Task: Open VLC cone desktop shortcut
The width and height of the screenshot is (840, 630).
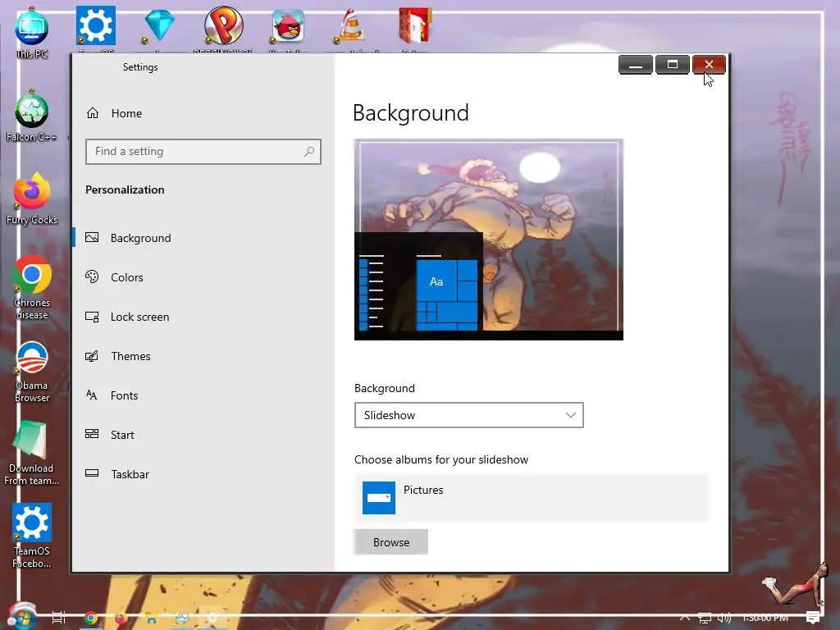Action: 352,25
